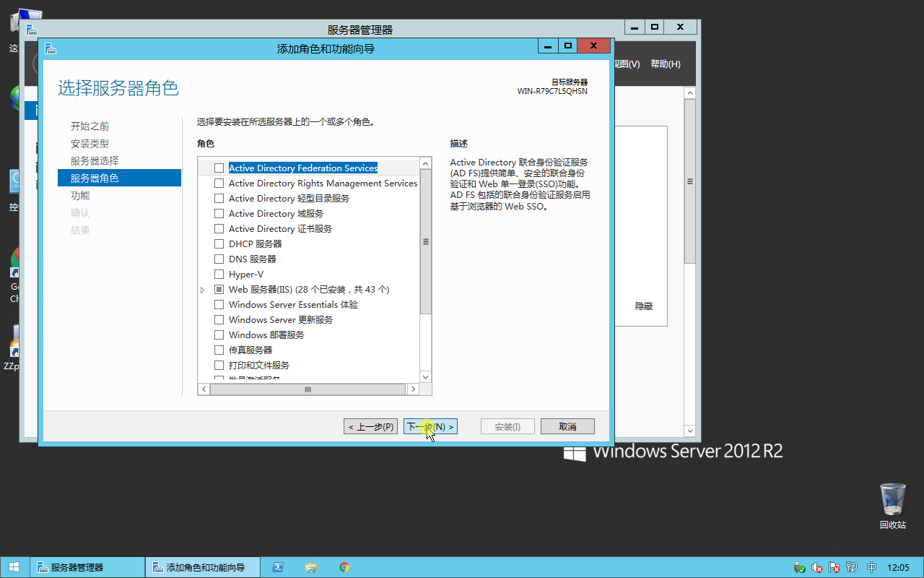Click the muted volume tray icon

tap(817, 568)
